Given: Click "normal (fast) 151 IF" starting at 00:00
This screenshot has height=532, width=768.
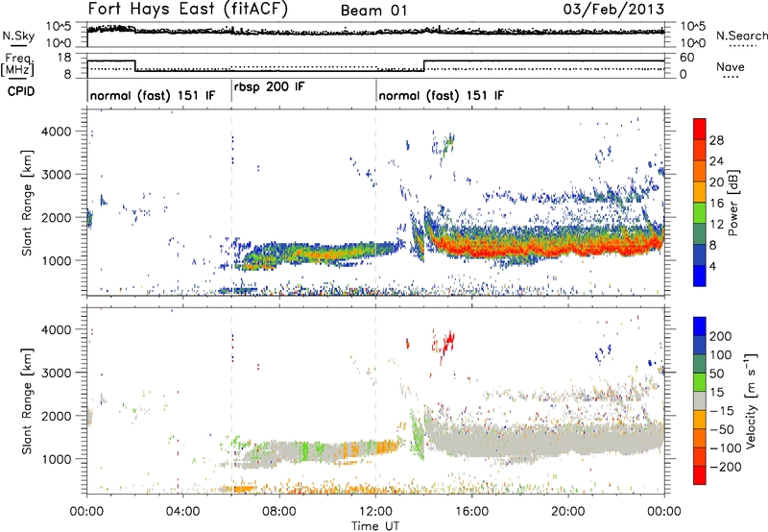Looking at the screenshot, I should click(153, 95).
